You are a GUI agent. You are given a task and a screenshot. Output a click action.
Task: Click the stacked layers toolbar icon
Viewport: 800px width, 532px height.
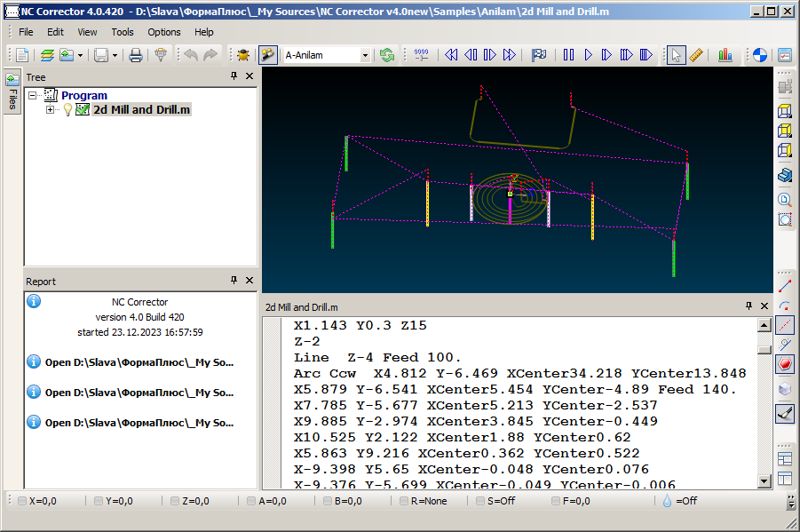point(47,55)
